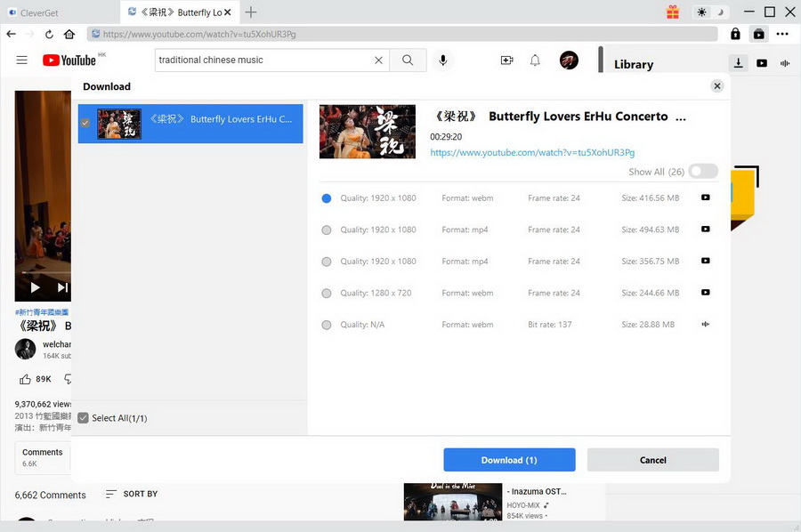Go to the home page icon
Image resolution: width=801 pixels, height=532 pixels.
pyautogui.click(x=69, y=35)
